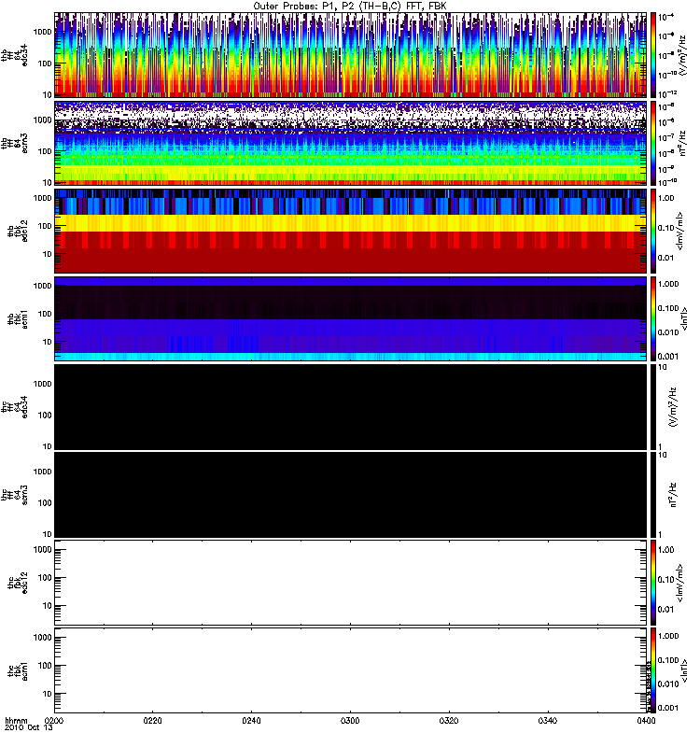Click the 'thb fff 64 scm3' y-axis label
Viewport: 700px width, 747px height.
(x=15, y=143)
